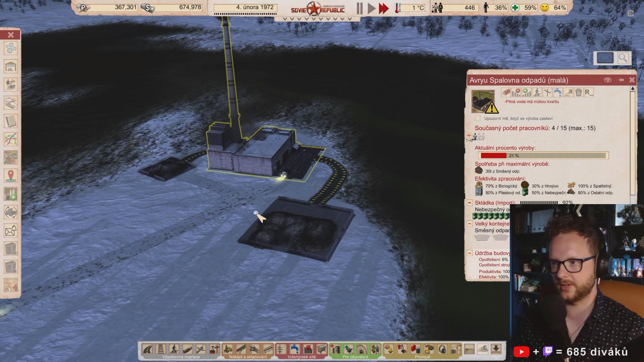The width and height of the screenshot is (644, 362).
Task: Open the Inženýrské sítě category tab
Action: click(301, 357)
